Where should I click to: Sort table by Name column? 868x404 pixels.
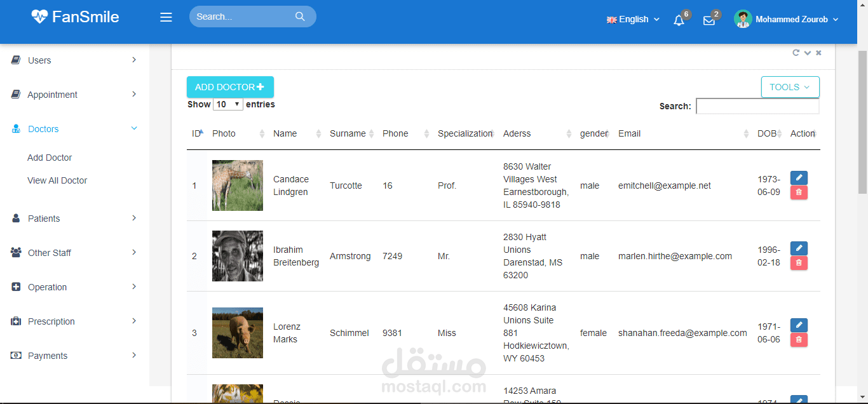click(x=296, y=133)
